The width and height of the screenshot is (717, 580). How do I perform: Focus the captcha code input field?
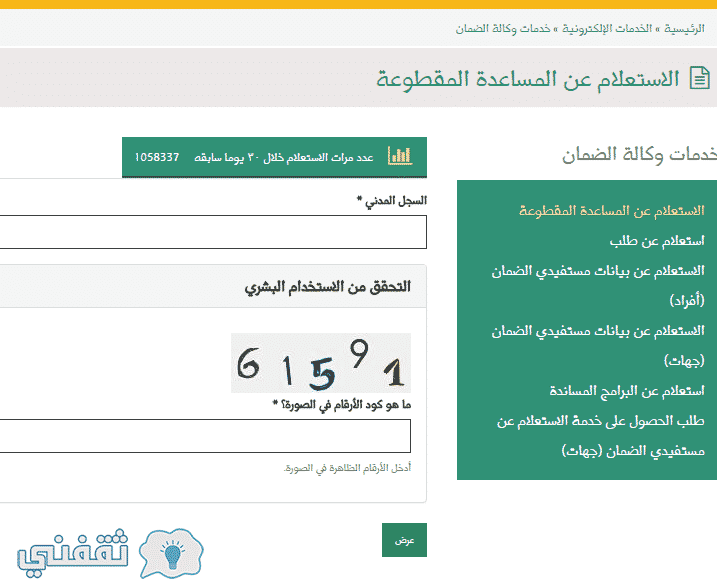click(205, 436)
